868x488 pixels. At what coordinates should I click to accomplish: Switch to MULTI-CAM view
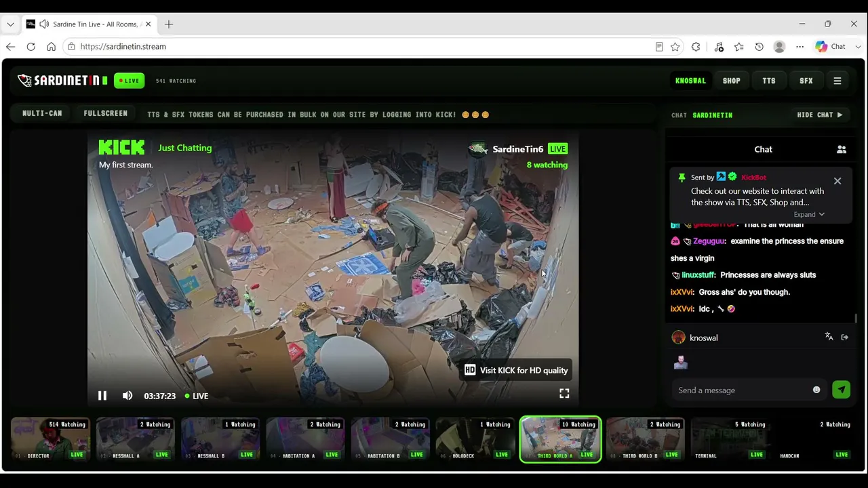click(42, 113)
